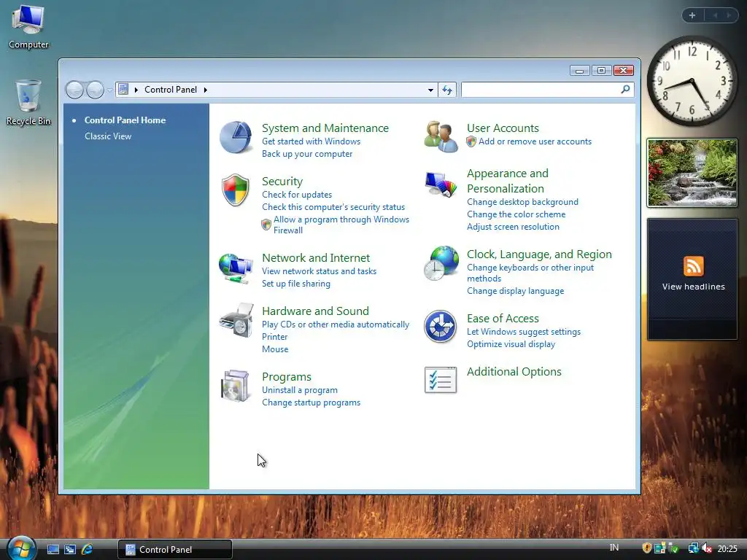Open the Ease of Access icon
Image resolution: width=747 pixels, height=560 pixels.
(440, 326)
